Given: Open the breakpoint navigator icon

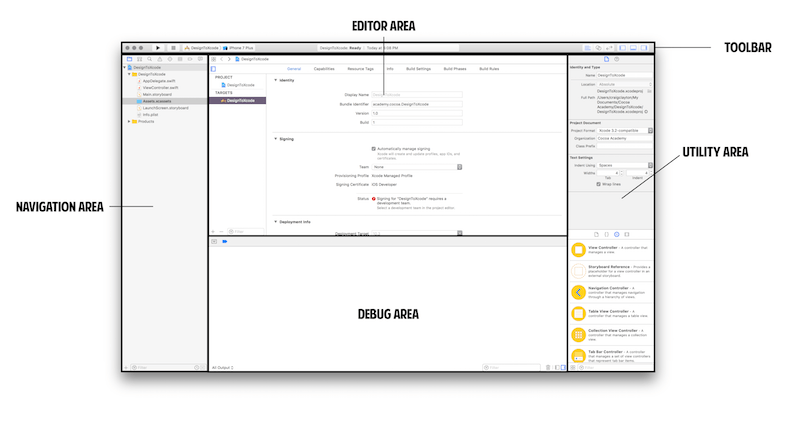Looking at the screenshot, I should click(x=190, y=59).
